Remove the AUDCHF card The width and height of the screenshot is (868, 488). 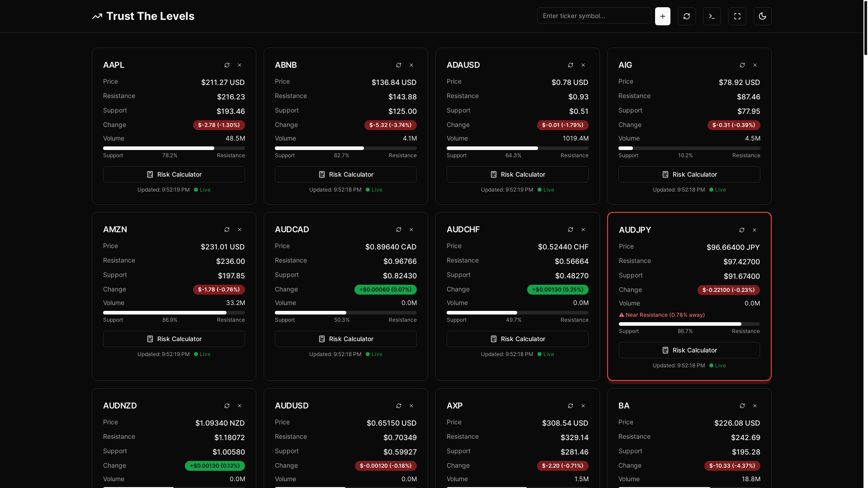pos(583,230)
